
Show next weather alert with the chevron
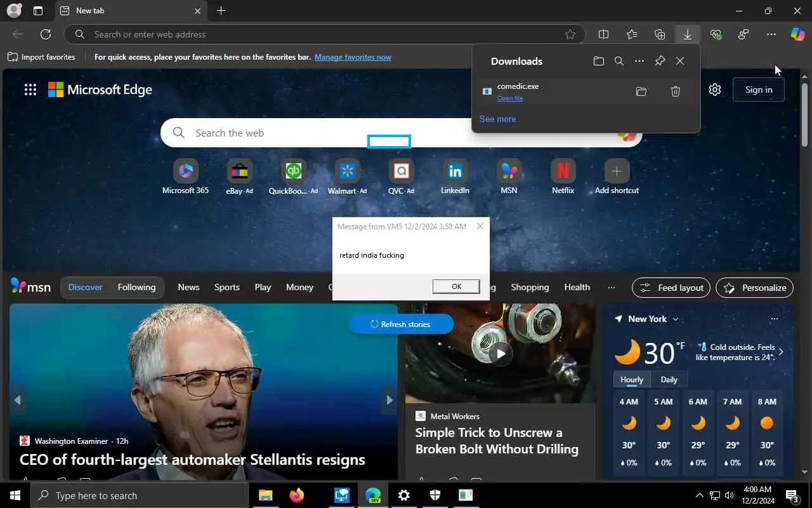pyautogui.click(x=781, y=351)
